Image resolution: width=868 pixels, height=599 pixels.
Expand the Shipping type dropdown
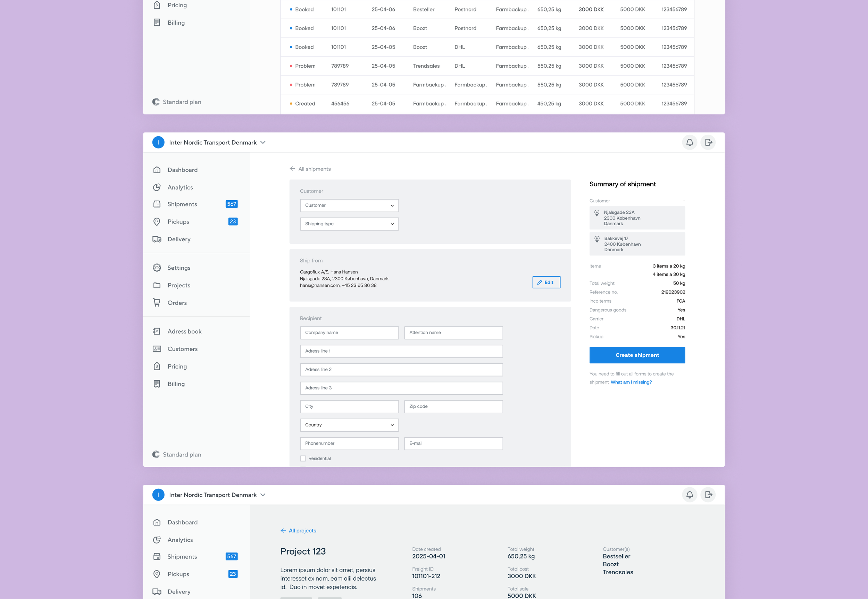pos(349,224)
